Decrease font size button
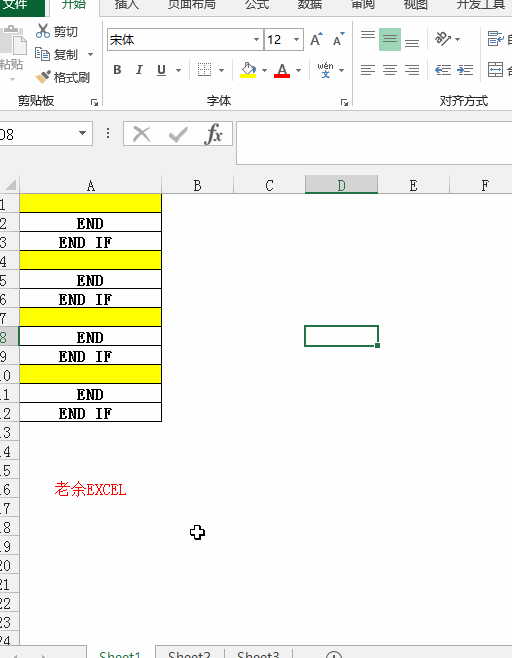 click(338, 39)
